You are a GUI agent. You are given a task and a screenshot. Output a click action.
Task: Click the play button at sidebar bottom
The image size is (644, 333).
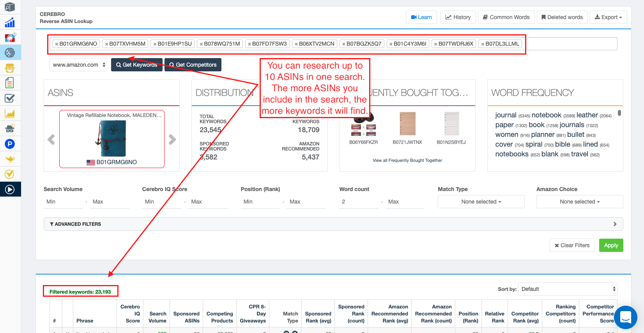point(10,190)
